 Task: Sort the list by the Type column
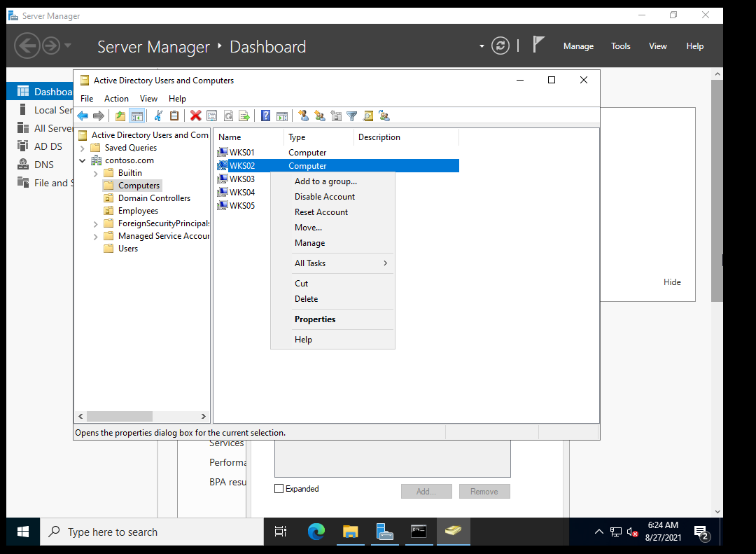318,137
